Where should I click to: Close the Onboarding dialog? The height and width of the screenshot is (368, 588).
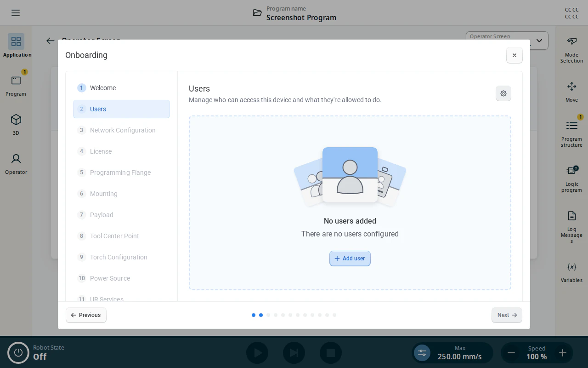(514, 55)
